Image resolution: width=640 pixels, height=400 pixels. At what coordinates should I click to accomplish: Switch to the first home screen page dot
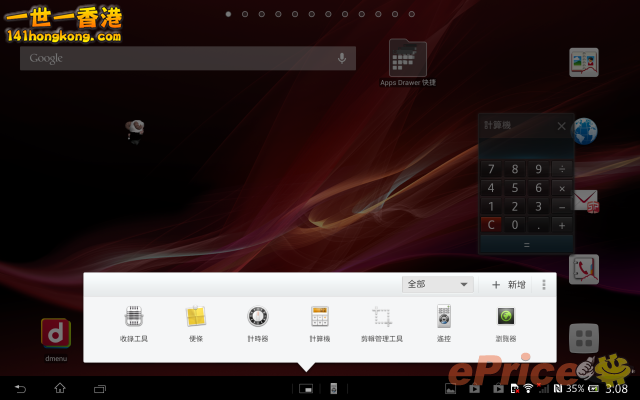[229, 14]
